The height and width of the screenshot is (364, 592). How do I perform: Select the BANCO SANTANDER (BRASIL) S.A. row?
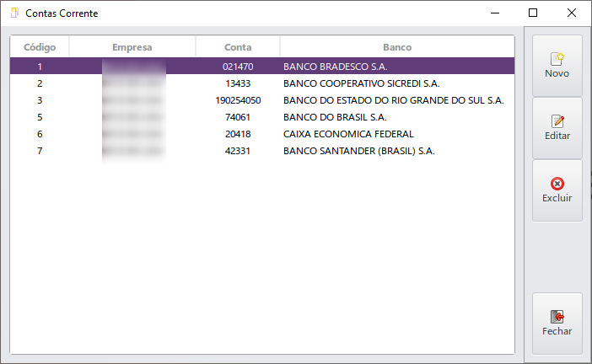262,151
